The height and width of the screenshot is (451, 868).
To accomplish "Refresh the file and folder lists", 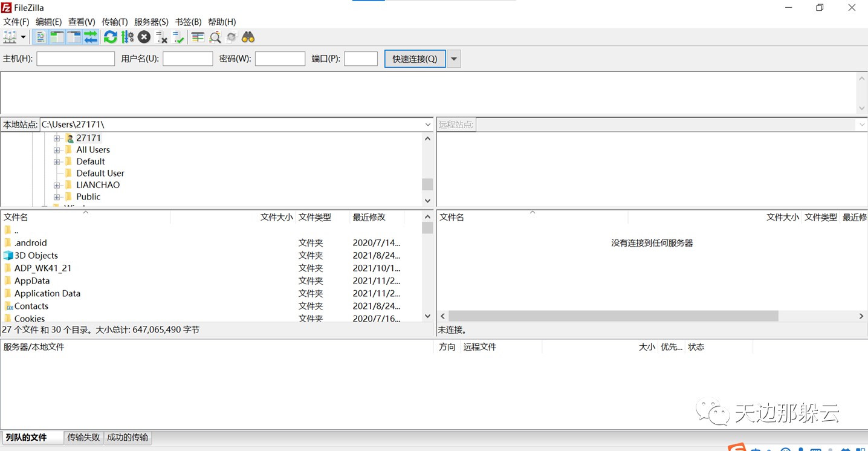I will click(x=111, y=37).
